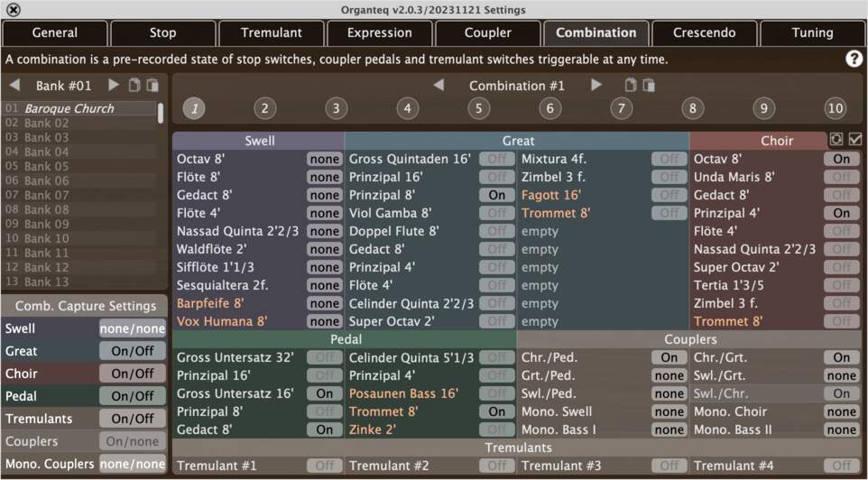Select combination button 3
The width and height of the screenshot is (868, 480).
click(336, 108)
